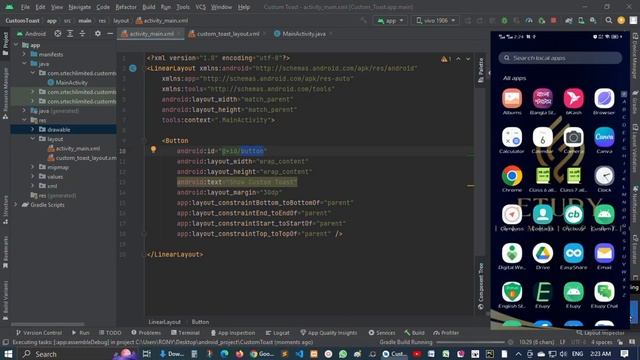
Task: Open the Profiler tool window
Action: [x=446, y=333]
